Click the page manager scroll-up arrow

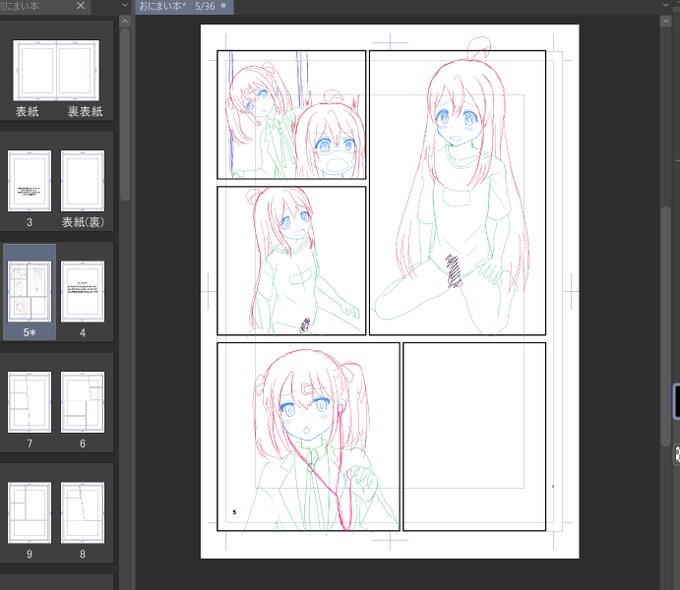(125, 21)
